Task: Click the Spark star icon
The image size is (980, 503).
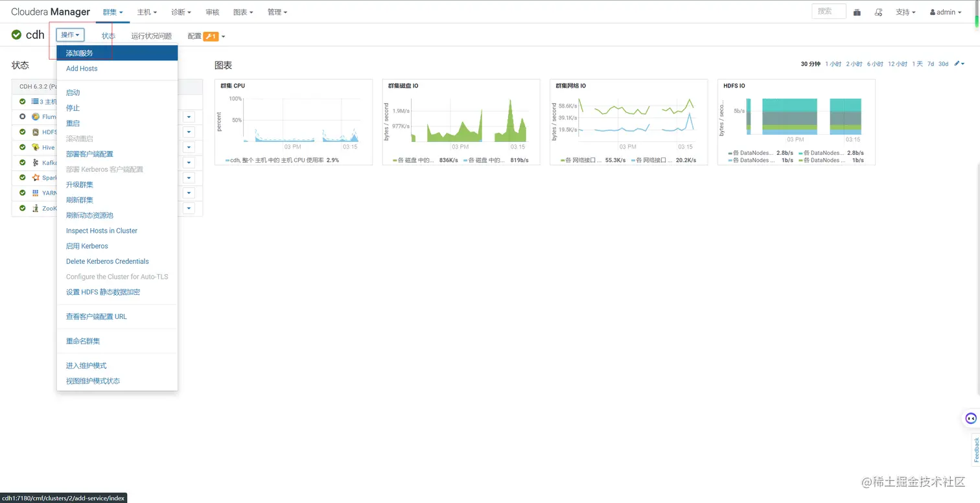Action: coord(36,178)
